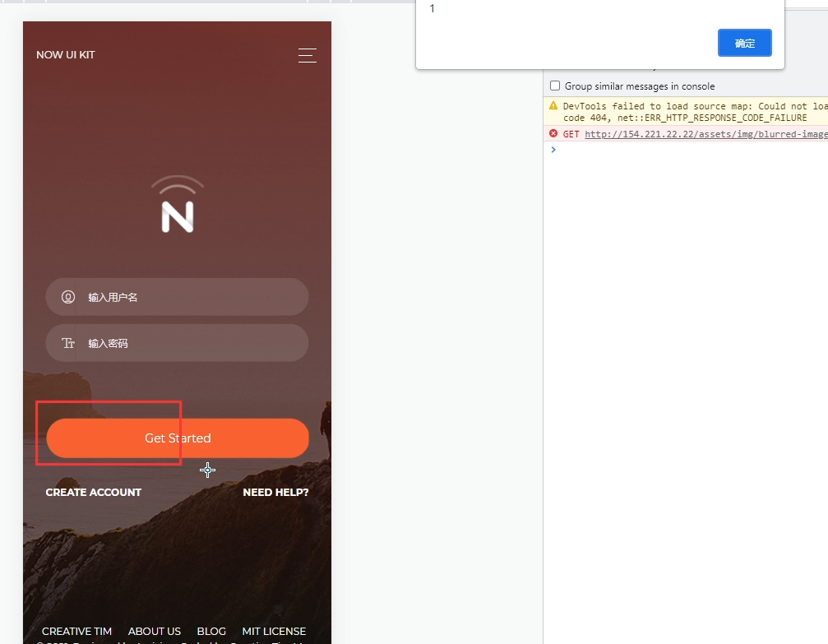
Task: Click the orange Get Started button
Action: click(178, 438)
